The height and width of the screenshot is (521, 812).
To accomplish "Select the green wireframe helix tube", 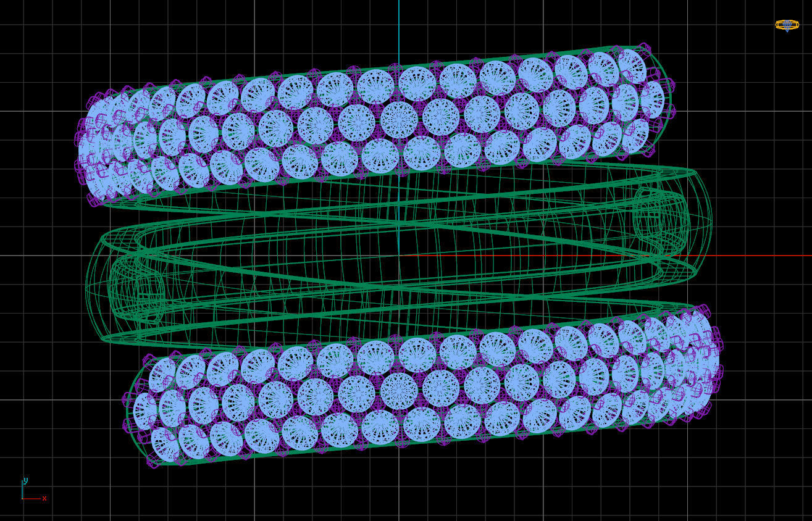I will 398,254.
